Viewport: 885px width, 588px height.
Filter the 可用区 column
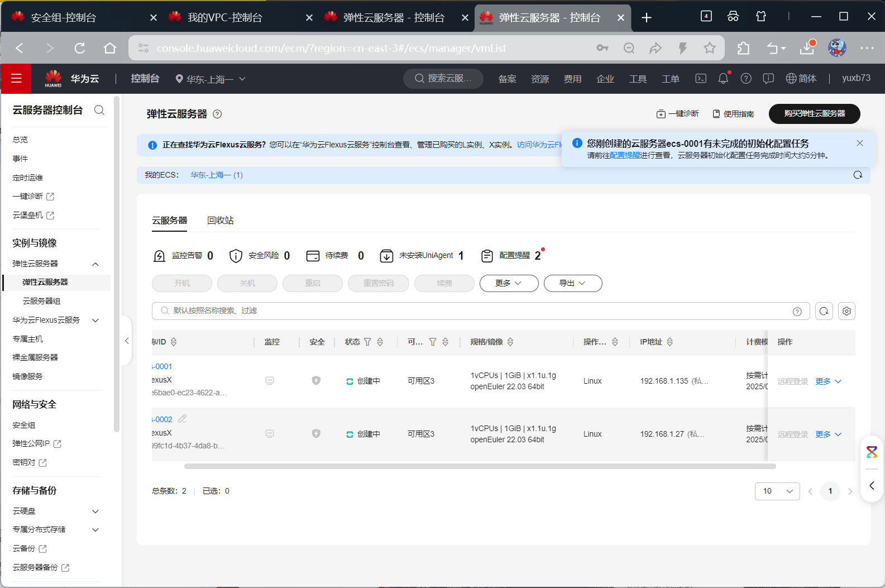tap(433, 342)
